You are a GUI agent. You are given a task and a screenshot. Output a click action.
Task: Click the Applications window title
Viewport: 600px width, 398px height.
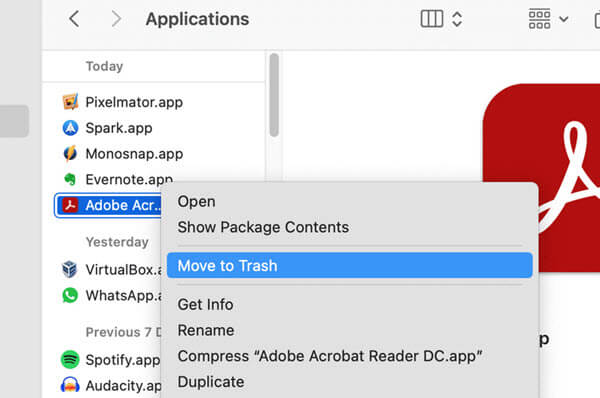tap(197, 19)
